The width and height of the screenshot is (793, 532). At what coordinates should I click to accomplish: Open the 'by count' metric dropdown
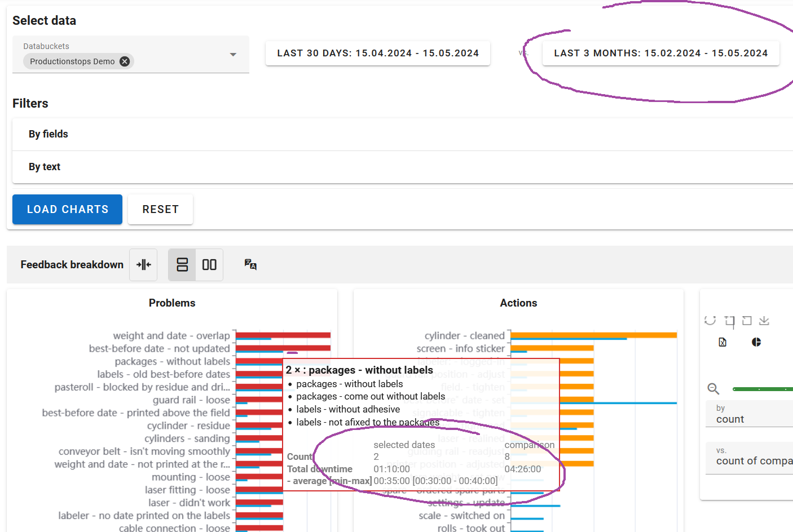(749, 414)
